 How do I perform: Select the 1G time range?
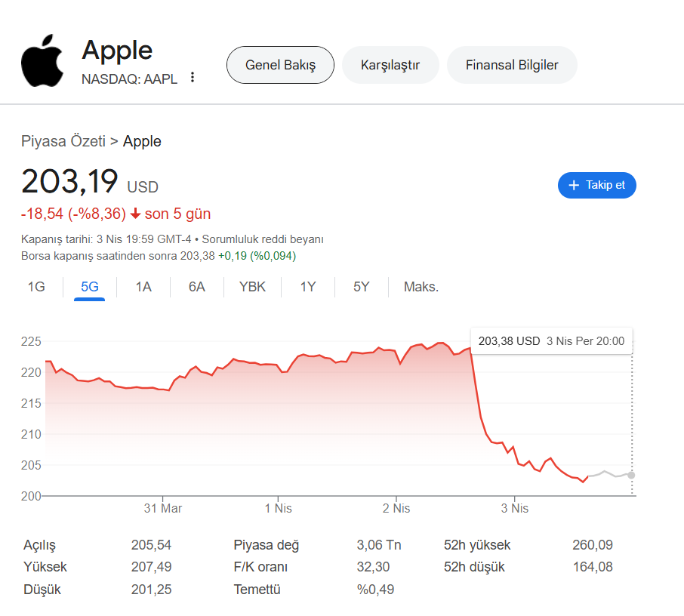click(x=36, y=287)
